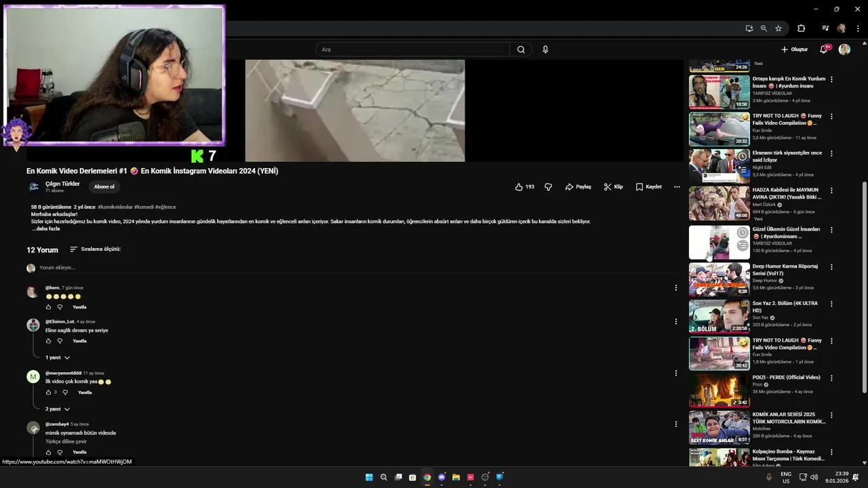Click the Chrome extensions puzzle icon
This screenshot has width=868, height=488.
(801, 28)
